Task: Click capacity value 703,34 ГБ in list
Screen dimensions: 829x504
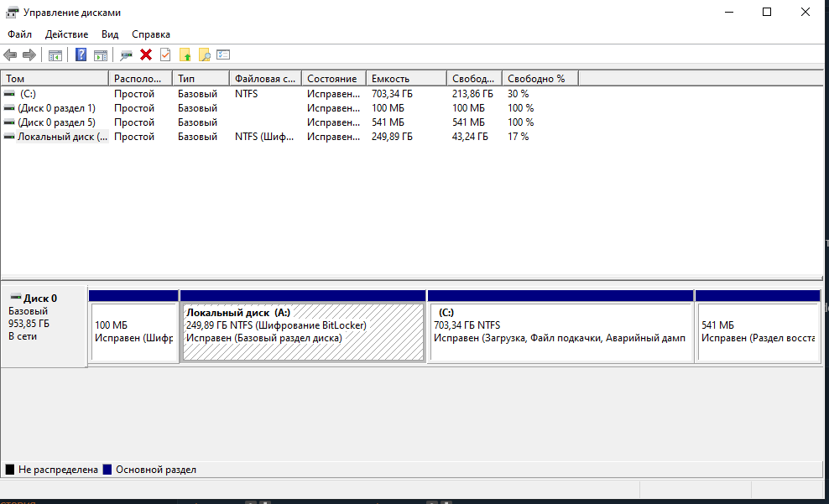Action: click(x=393, y=94)
